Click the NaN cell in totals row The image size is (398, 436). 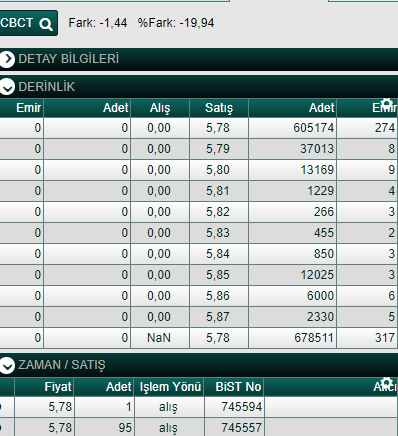click(160, 338)
